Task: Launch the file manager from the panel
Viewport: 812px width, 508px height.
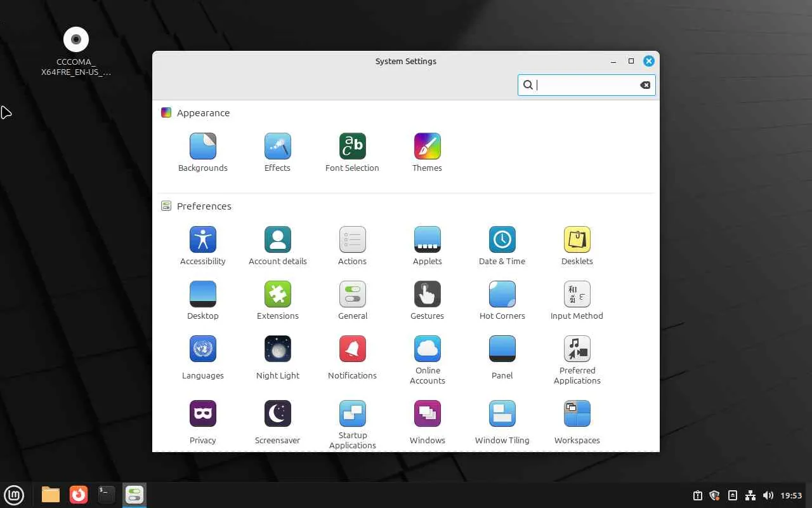Action: pos(51,495)
